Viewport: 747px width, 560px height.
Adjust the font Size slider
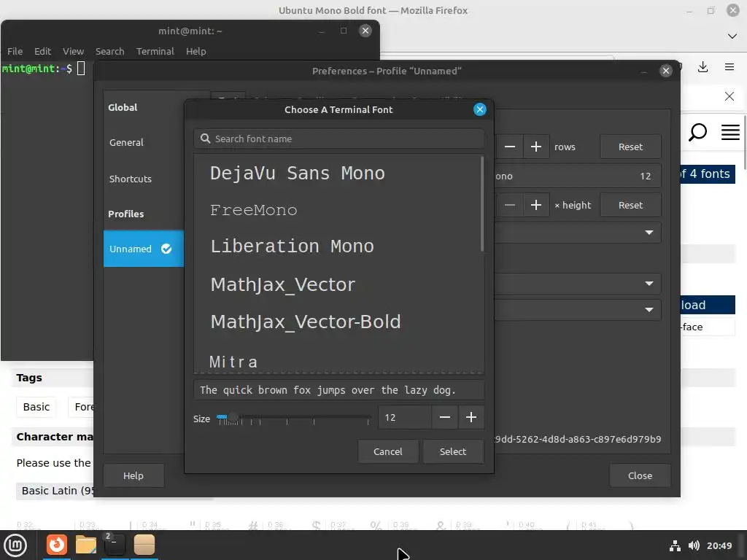(293, 418)
